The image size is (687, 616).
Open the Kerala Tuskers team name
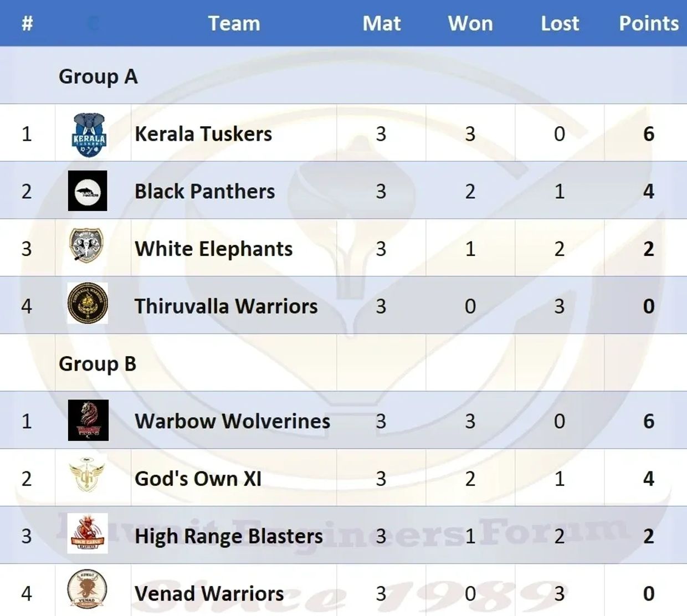[203, 134]
